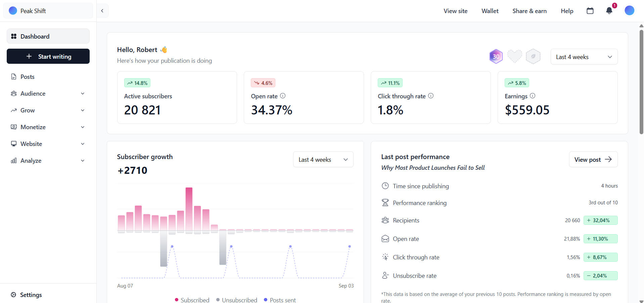Click info icon next to Click through rate
Viewport: 644px width, 303px height.
(431, 96)
